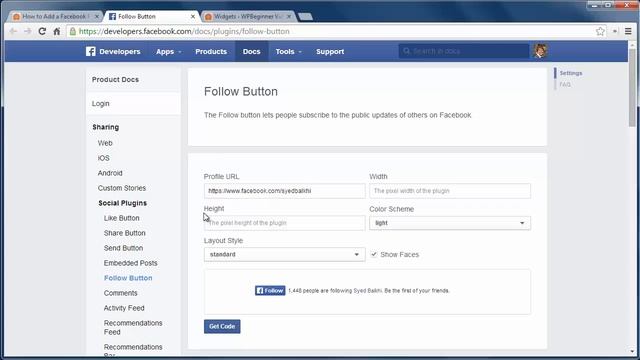Click the browser back arrow
Viewport: 640px width, 360px height.
pyautogui.click(x=13, y=31)
